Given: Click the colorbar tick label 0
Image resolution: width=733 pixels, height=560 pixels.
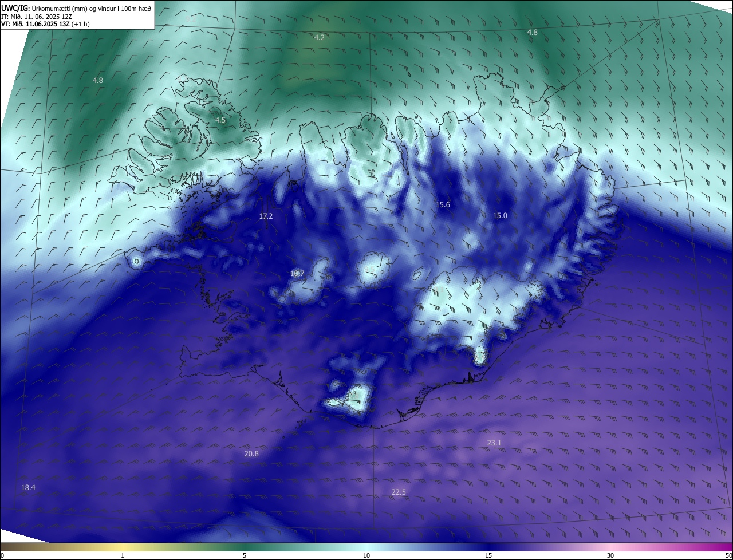Looking at the screenshot, I should coord(2,555).
